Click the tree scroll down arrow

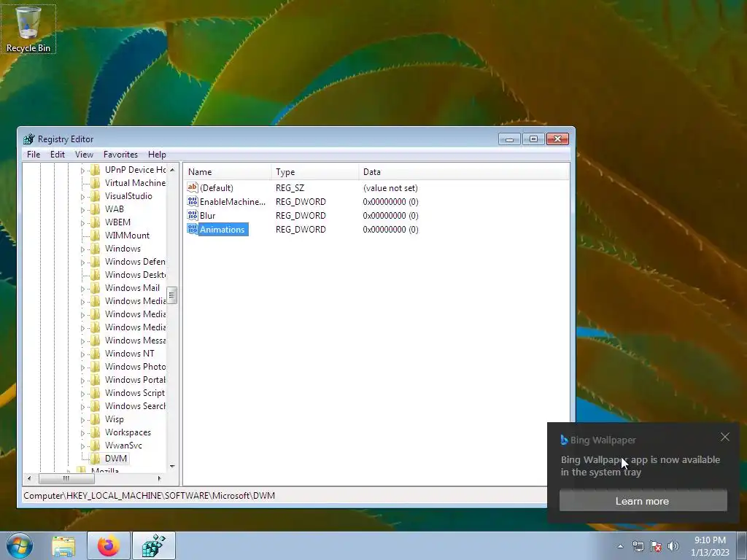[x=172, y=466]
